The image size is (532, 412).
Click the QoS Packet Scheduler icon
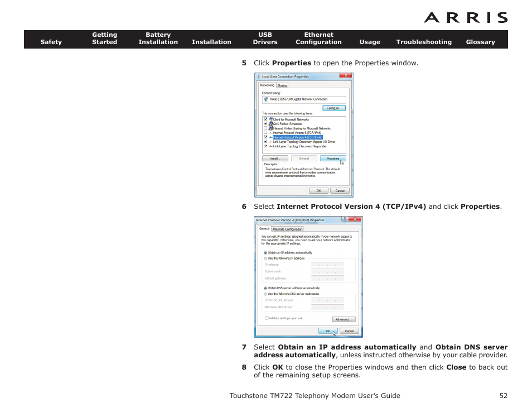(x=271, y=123)
